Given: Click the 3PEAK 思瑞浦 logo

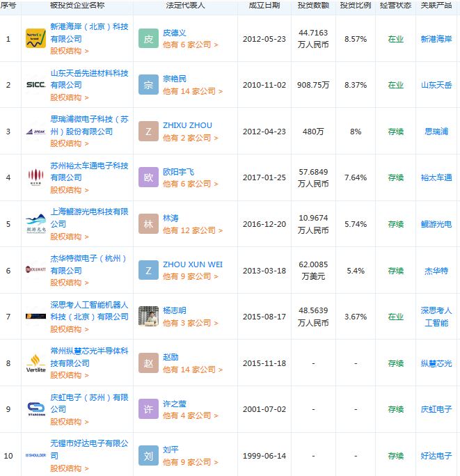Looking at the screenshot, I should point(35,132).
